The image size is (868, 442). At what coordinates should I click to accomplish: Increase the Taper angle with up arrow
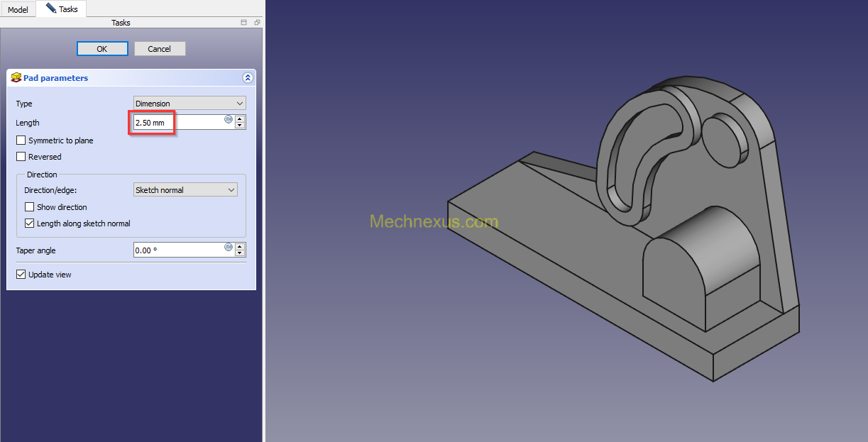[x=240, y=246]
